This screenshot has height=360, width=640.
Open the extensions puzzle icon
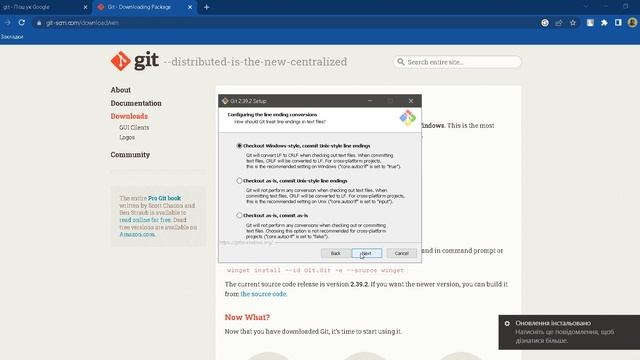(604, 23)
